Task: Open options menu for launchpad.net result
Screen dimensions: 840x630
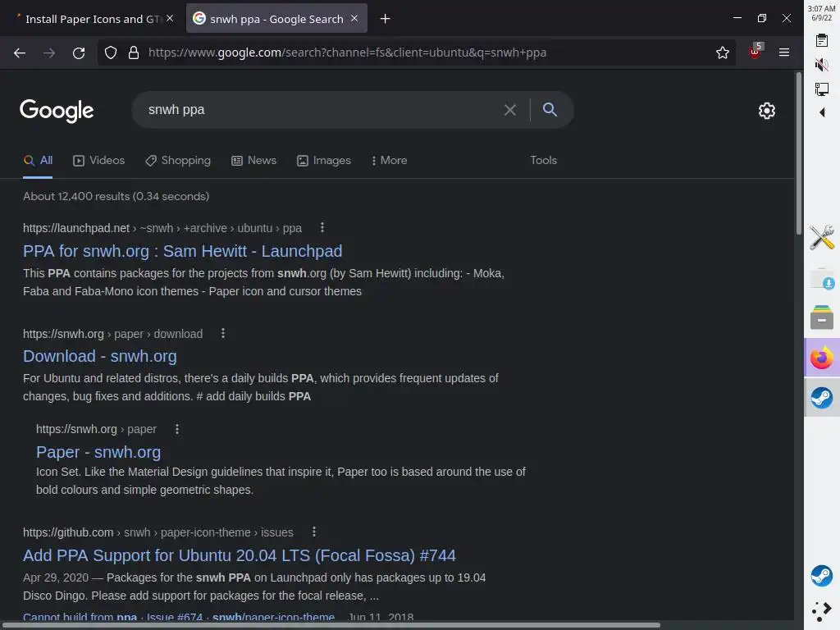Action: (322, 228)
